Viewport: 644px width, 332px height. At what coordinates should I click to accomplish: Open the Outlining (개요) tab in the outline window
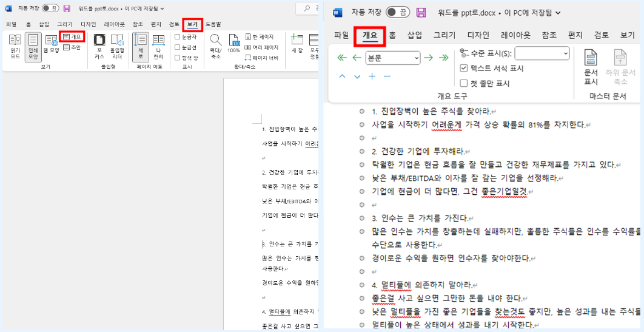tap(370, 35)
